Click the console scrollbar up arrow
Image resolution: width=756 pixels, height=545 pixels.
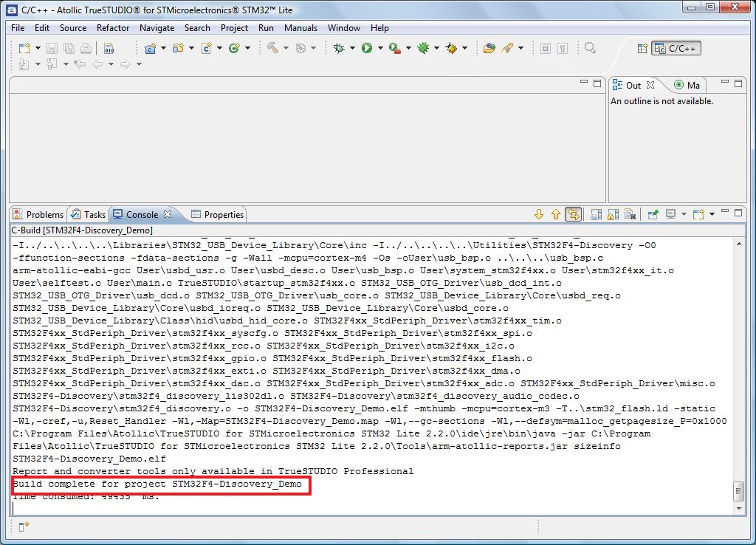point(738,244)
